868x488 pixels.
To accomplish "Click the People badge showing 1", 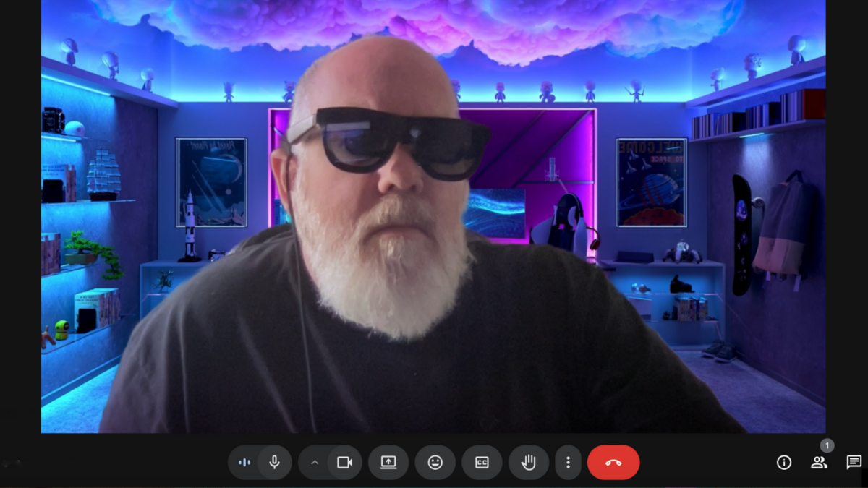I will pyautogui.click(x=825, y=447).
